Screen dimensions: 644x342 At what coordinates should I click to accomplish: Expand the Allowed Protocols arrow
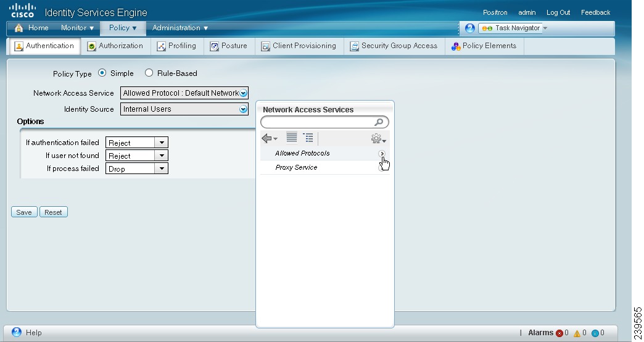(382, 153)
